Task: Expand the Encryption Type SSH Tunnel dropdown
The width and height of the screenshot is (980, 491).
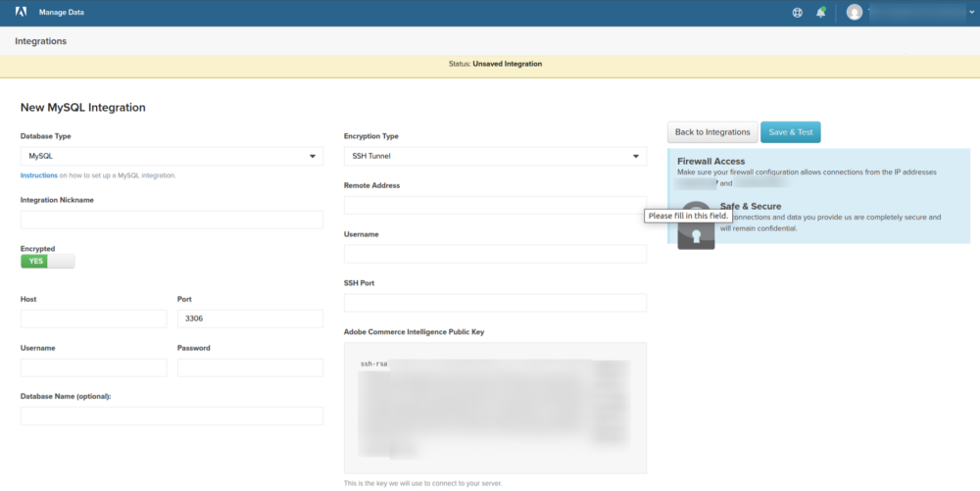Action: [495, 156]
